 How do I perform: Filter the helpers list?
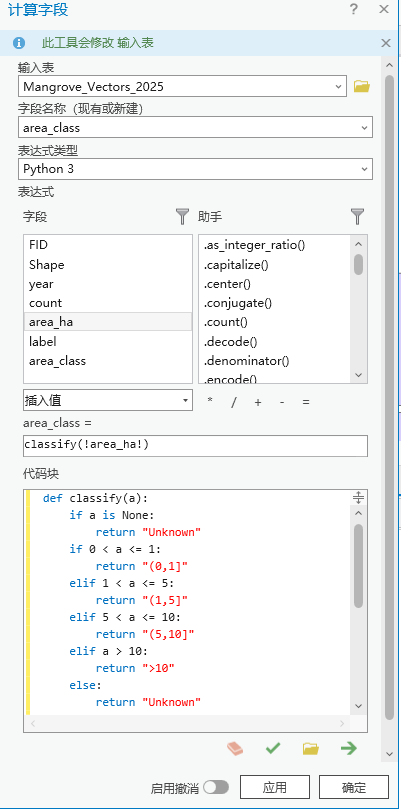coord(357,216)
